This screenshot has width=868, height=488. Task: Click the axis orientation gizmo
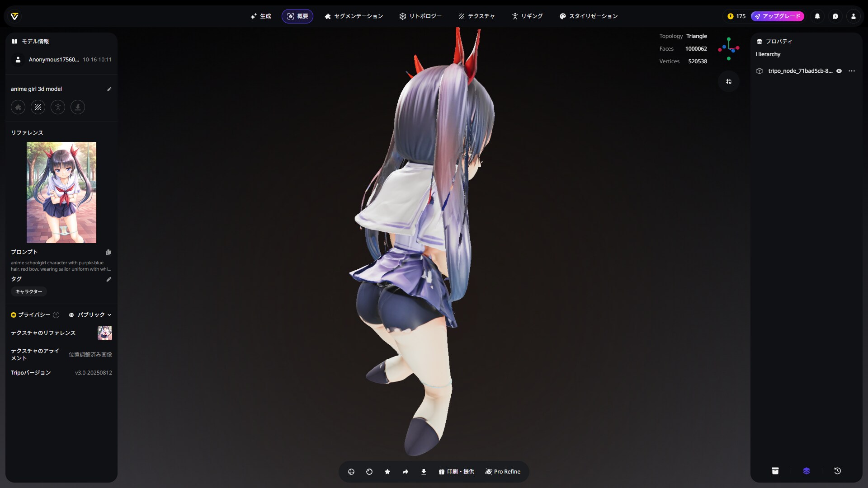pos(729,48)
